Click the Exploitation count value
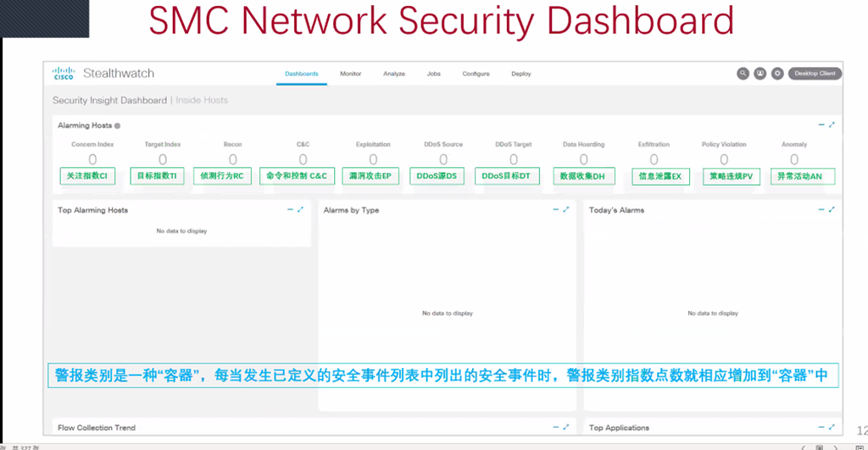Image resolution: width=868 pixels, height=450 pixels. point(373,159)
